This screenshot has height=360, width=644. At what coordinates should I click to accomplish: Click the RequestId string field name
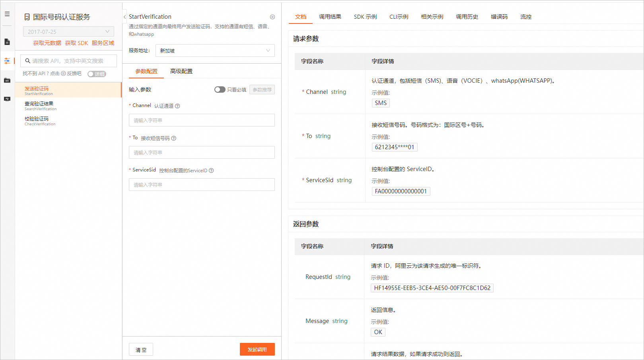[328, 277]
